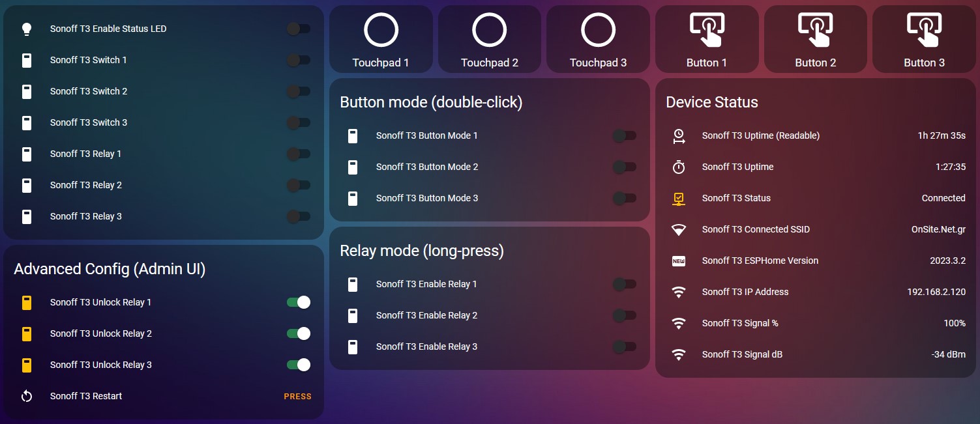Enable the Sonoff T3 Enable Status LED toggle
This screenshot has height=424, width=980.
tap(299, 29)
